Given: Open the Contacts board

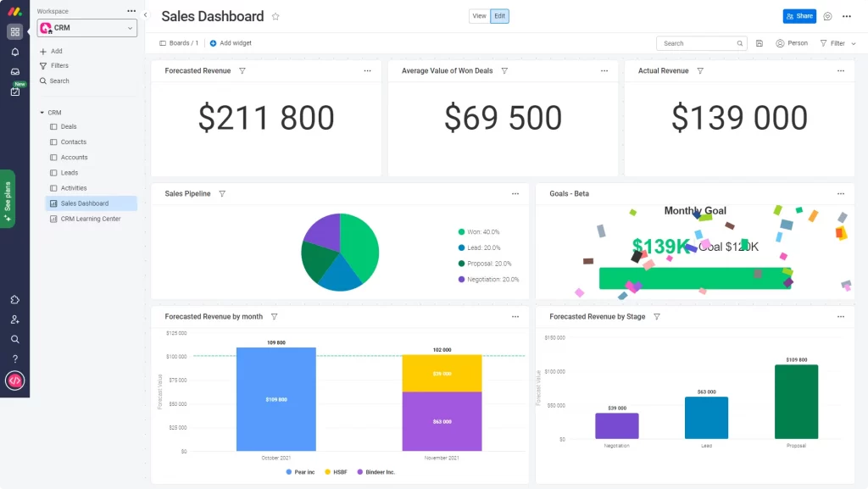Looking at the screenshot, I should click(74, 142).
